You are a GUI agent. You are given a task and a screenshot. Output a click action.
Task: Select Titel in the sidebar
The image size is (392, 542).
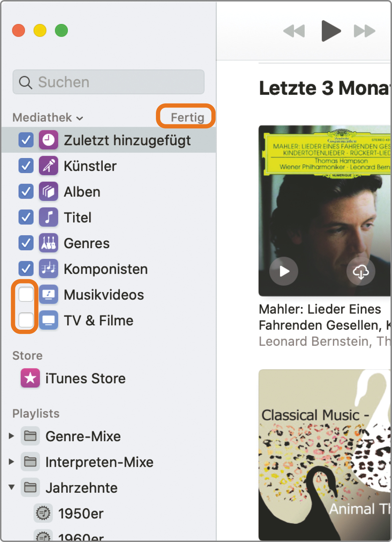77,217
